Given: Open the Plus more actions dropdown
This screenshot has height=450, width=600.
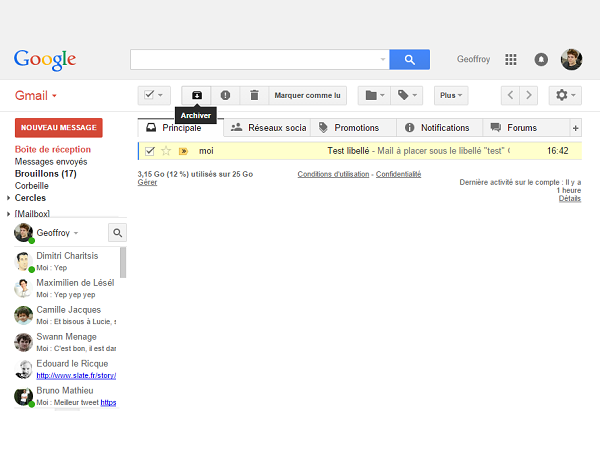Looking at the screenshot, I should 451,95.
